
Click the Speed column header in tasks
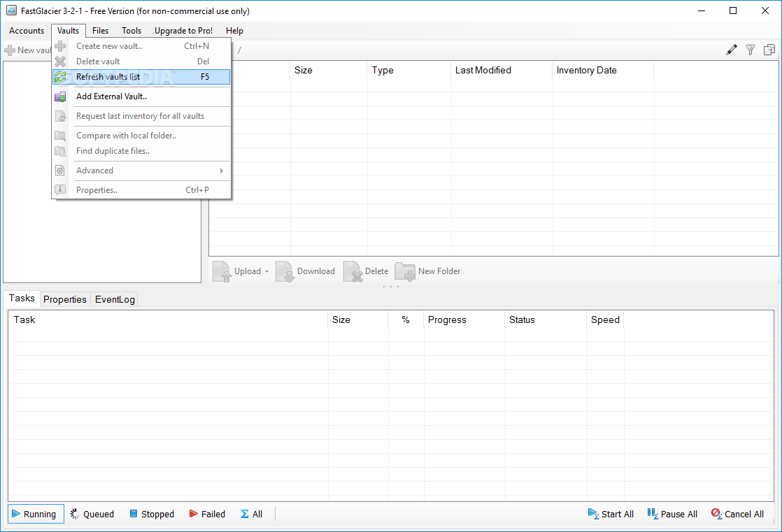(x=606, y=319)
